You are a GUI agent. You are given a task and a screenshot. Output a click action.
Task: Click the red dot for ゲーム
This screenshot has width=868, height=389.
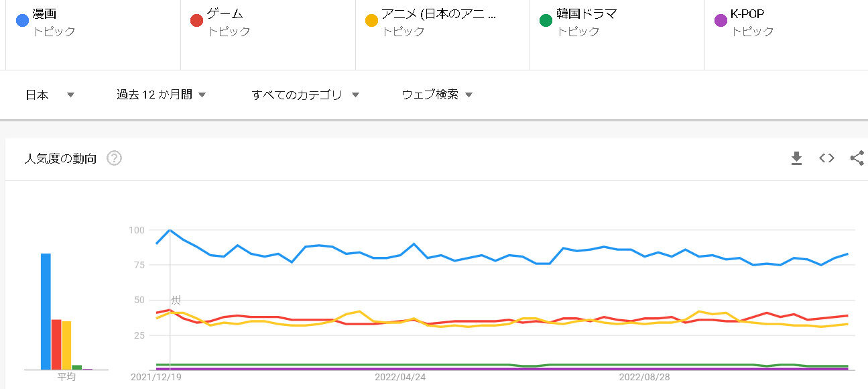coord(196,20)
